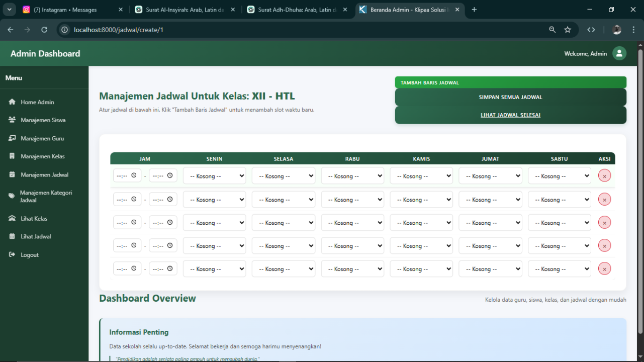Remove the first schedule row with the red X

pyautogui.click(x=604, y=176)
